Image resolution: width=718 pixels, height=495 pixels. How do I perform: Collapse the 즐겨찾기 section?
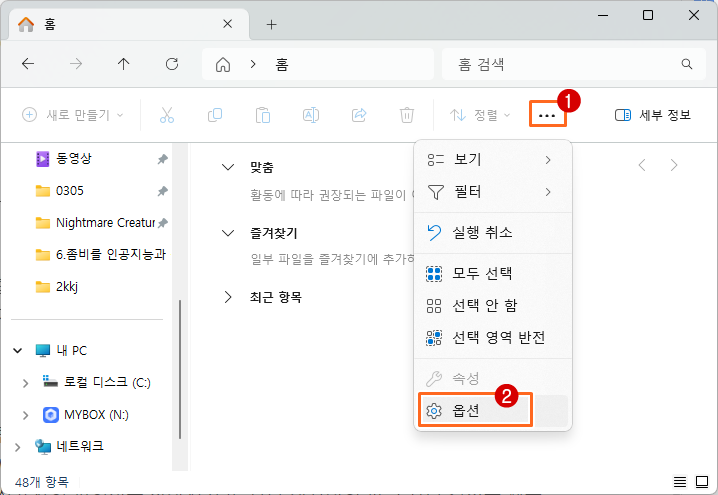[x=228, y=233]
